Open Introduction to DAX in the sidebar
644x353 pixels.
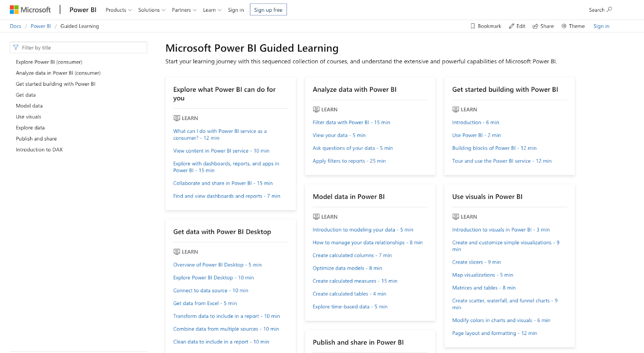pos(39,149)
